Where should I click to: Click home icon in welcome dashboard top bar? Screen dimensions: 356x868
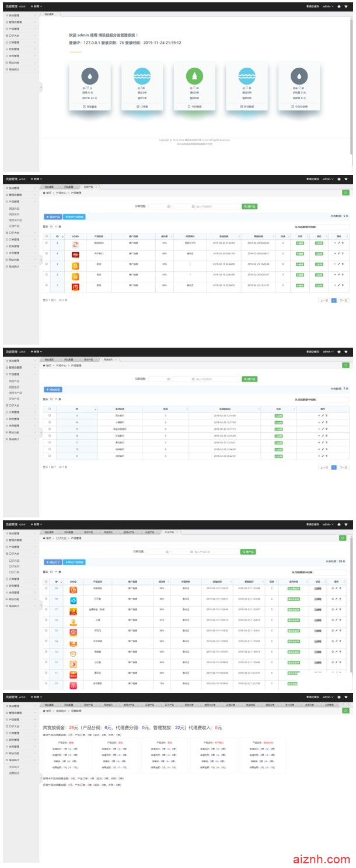coord(339,7)
